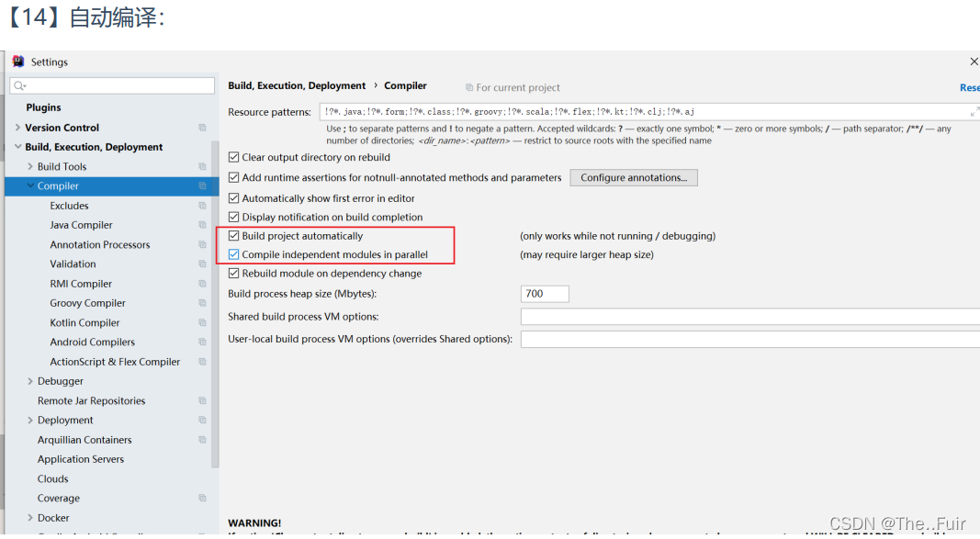Toggle Automatically show first error in editor
Viewport: 980px width, 539px height.
234,198
